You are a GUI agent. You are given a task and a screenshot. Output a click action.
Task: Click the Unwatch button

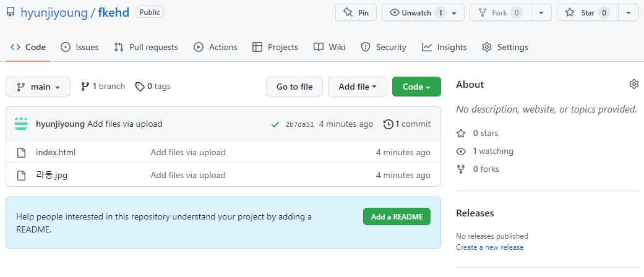tap(423, 13)
